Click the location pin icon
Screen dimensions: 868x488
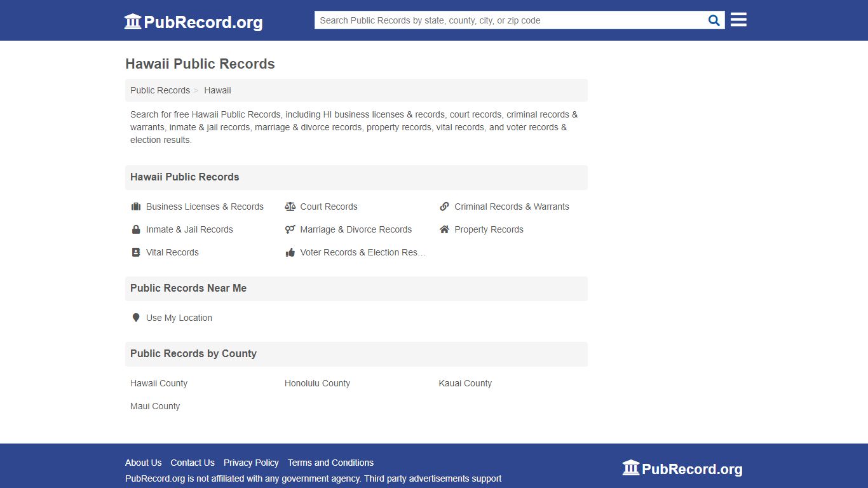point(135,318)
